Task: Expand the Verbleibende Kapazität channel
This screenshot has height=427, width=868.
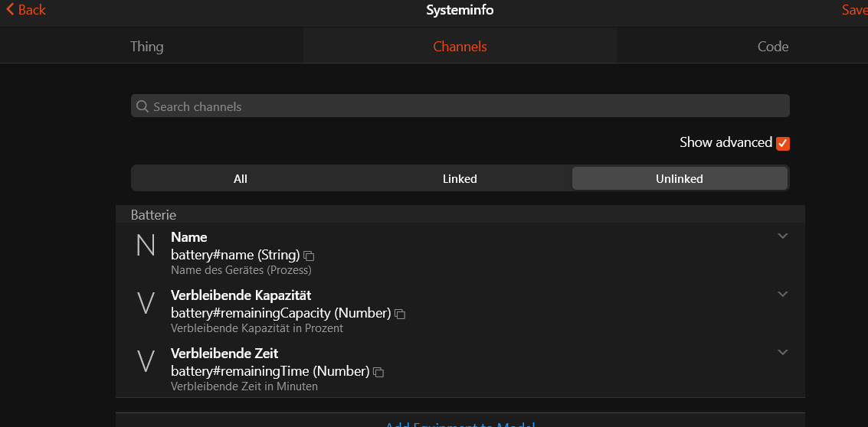Action: pyautogui.click(x=782, y=295)
